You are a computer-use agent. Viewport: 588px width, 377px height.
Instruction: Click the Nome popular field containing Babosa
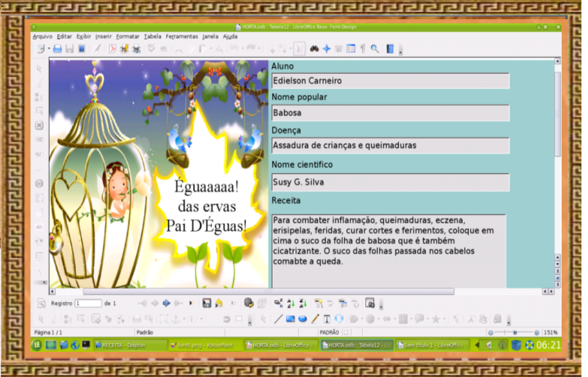tap(390, 113)
